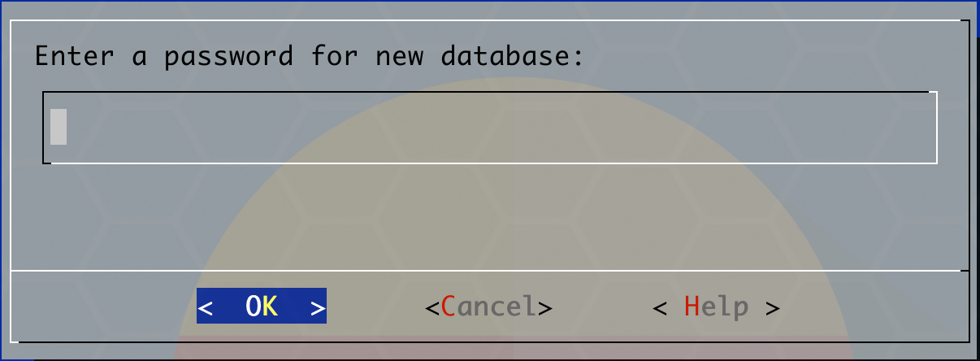Confirm with the highlighted OK button

[262, 306]
